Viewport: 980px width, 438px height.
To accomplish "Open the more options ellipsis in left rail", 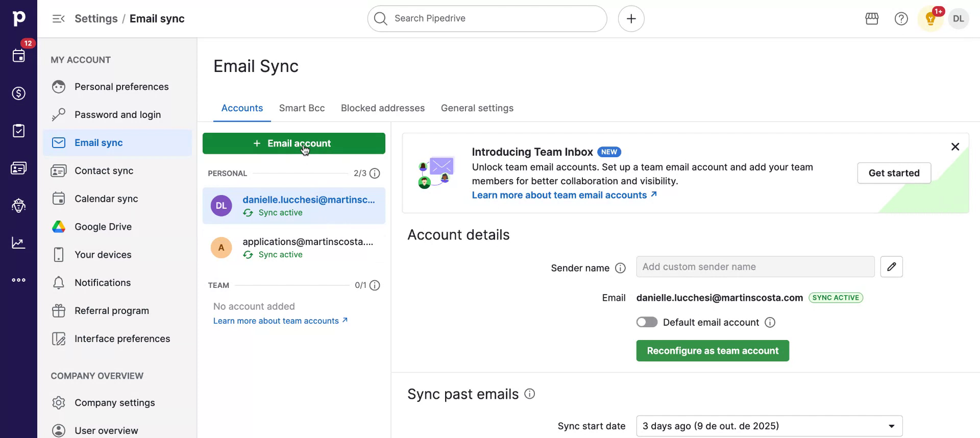I will 19,280.
